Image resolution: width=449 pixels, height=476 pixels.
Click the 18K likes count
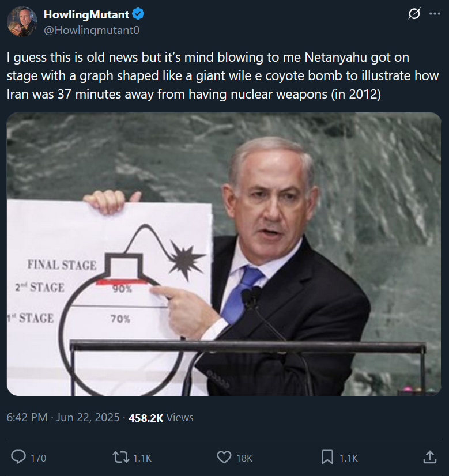(x=244, y=458)
